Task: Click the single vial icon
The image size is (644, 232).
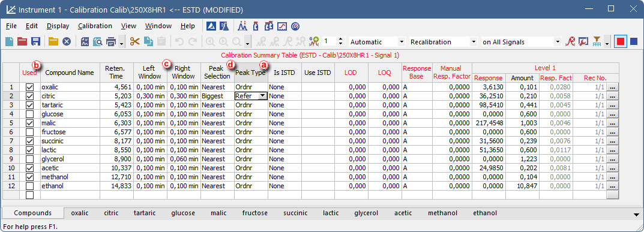Action: click(x=256, y=26)
